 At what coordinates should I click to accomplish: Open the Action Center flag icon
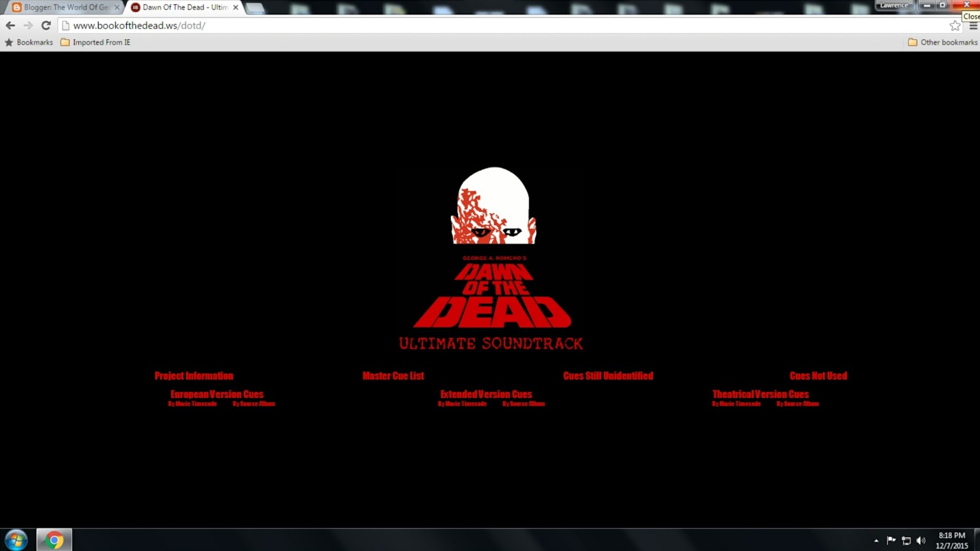(x=891, y=540)
